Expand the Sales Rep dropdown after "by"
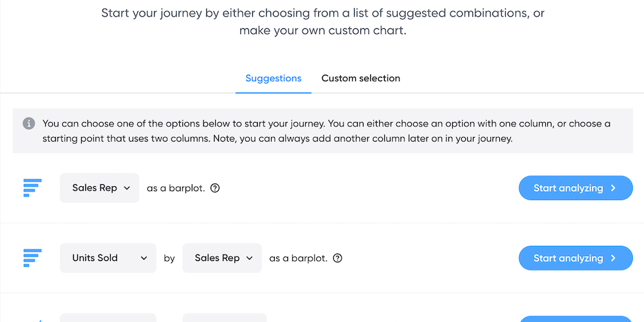Screen dimensions: 644x322 (x=222, y=258)
